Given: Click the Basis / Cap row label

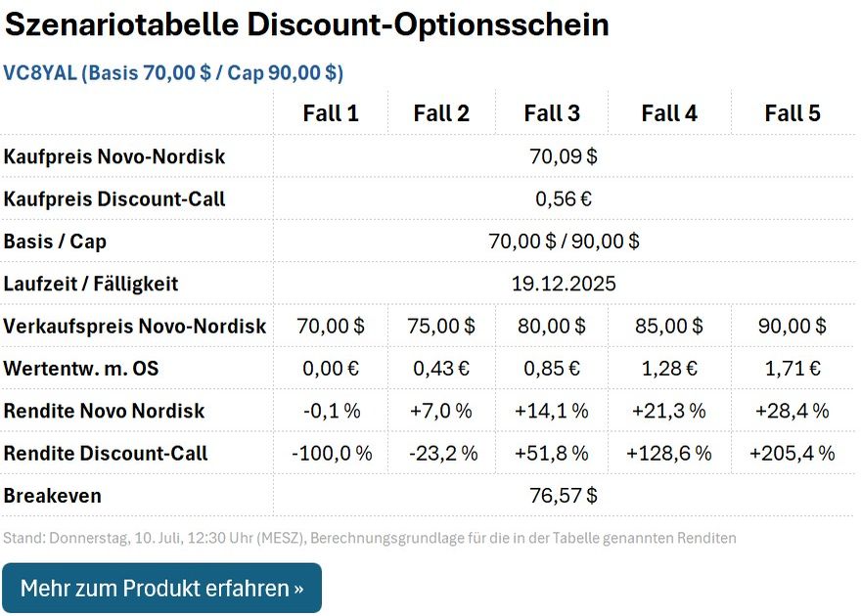Looking at the screenshot, I should pos(56,242).
